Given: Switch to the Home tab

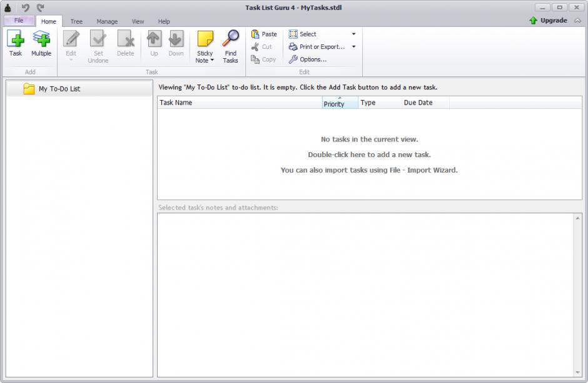Looking at the screenshot, I should (49, 21).
